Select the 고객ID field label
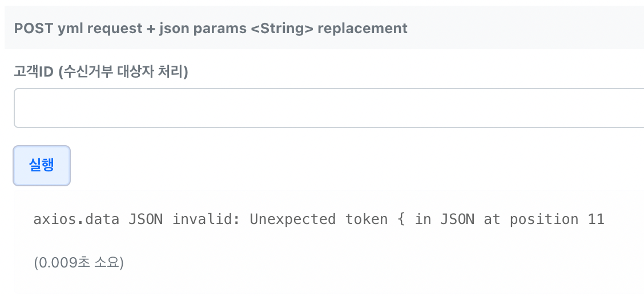The width and height of the screenshot is (644, 296). [x=101, y=72]
